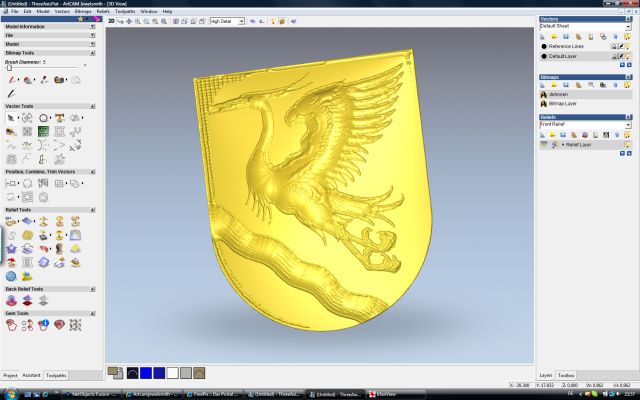This screenshot has height=400, width=640.
Task: Collapse the Vector Tools section
Action: pos(92,105)
